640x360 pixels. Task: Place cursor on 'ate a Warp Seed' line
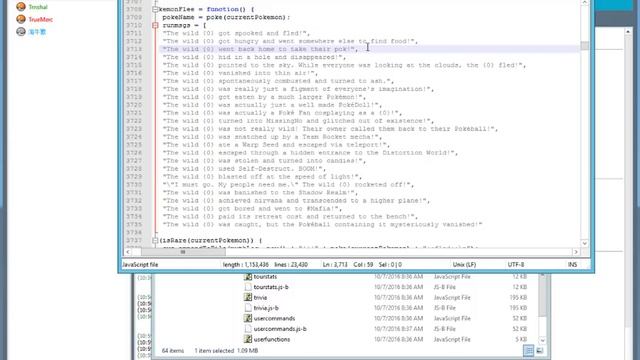[x=276, y=144]
